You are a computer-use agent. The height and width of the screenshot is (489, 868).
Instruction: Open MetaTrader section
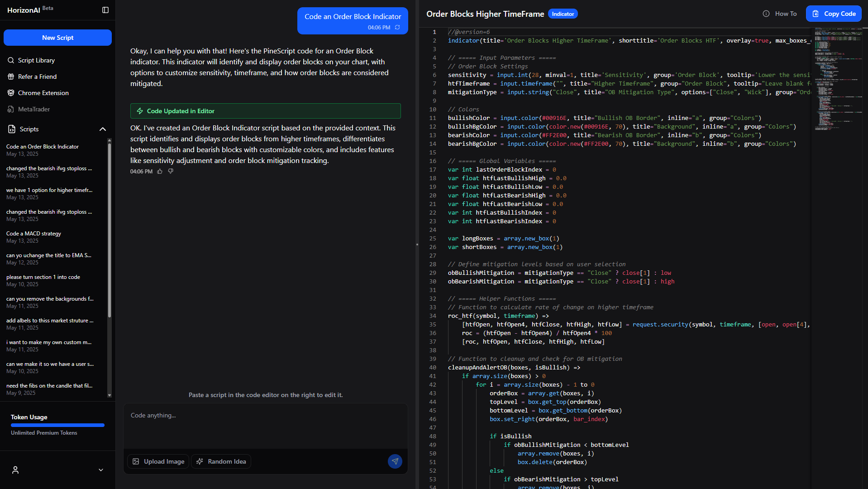[34, 109]
